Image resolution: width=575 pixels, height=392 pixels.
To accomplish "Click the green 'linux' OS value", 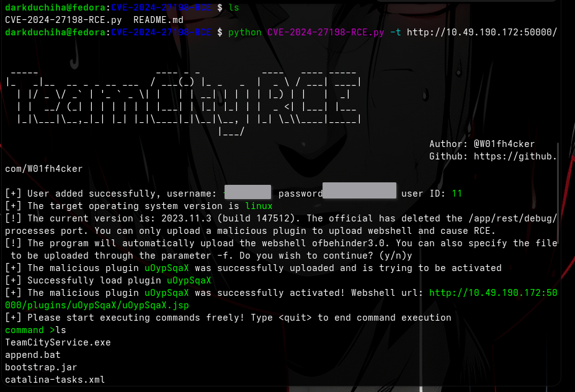I will coord(259,206).
